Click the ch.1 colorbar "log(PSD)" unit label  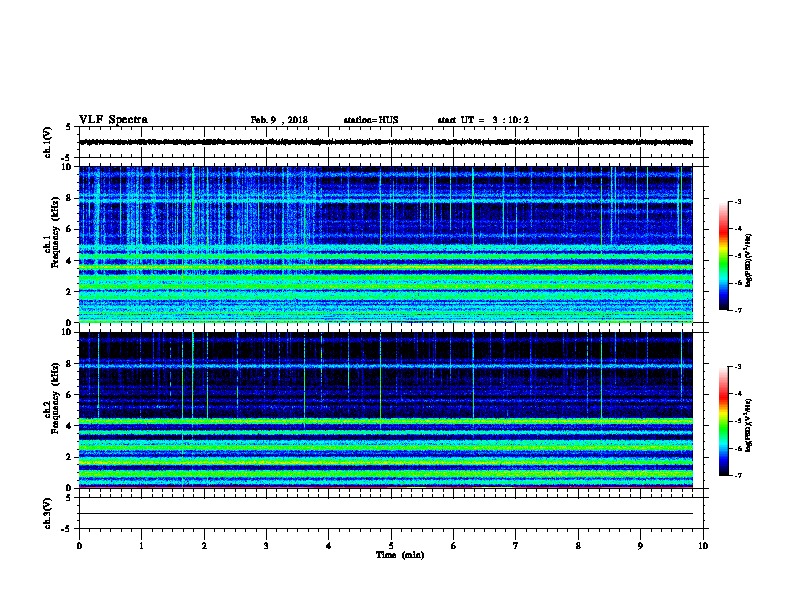pyautogui.click(x=749, y=260)
